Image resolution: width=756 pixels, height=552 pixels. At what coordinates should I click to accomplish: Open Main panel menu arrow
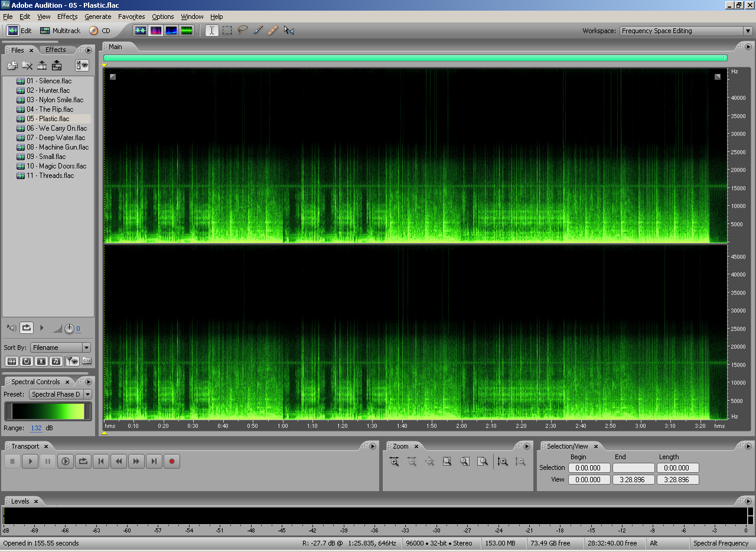pos(748,47)
